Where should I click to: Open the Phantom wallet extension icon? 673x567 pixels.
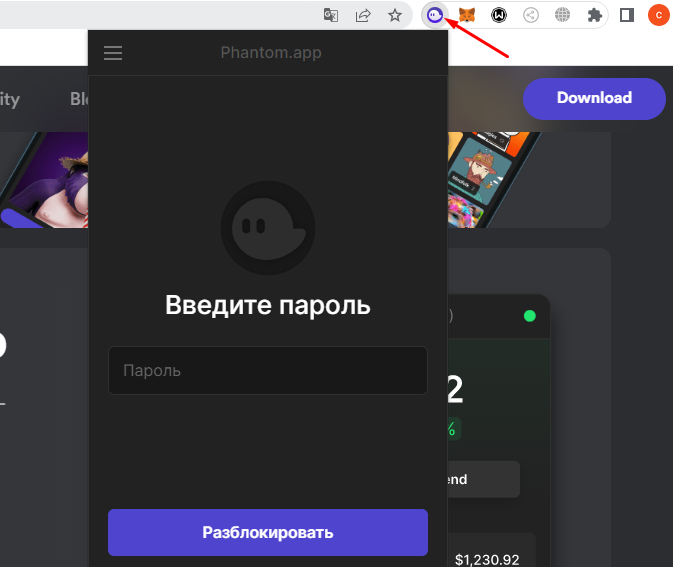[435, 15]
